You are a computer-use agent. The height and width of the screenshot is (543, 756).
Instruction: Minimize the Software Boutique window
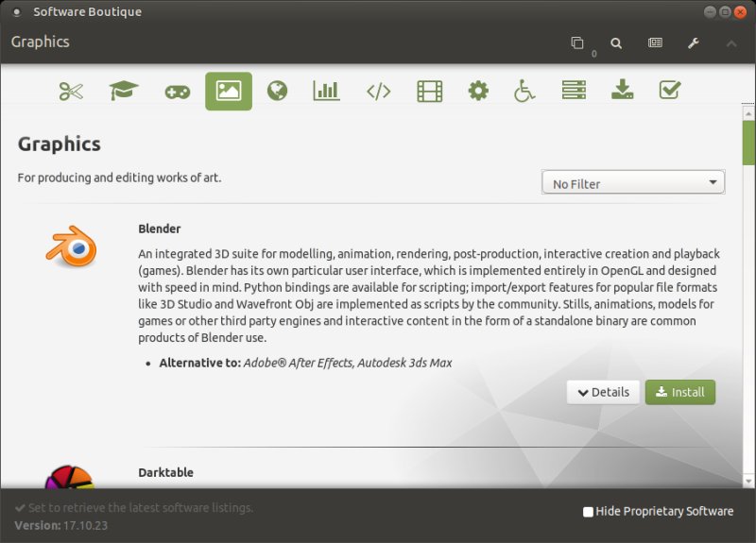click(x=710, y=12)
